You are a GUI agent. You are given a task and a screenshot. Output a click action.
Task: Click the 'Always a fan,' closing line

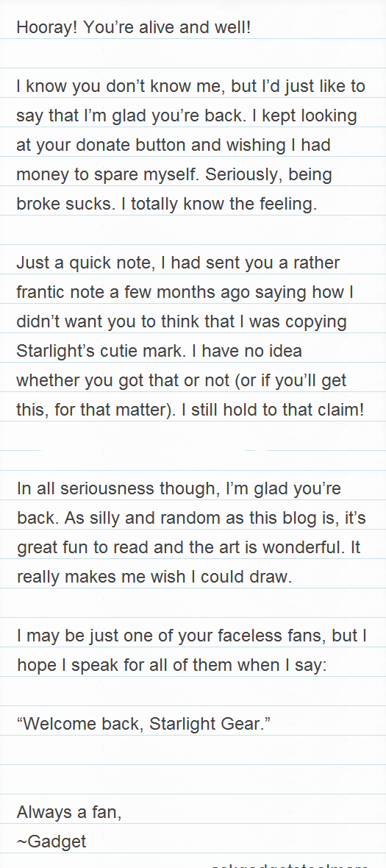[69, 813]
